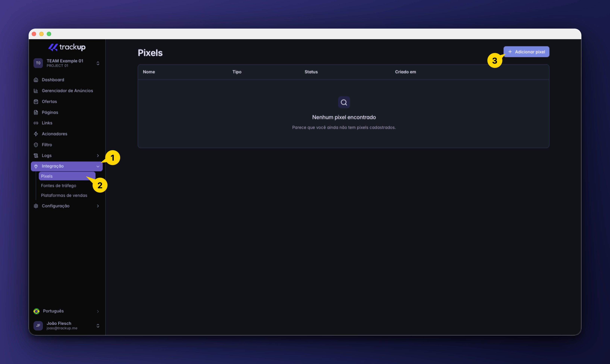Screen dimensions: 610x364
Task: Select Links in the sidebar
Action: (67, 123)
